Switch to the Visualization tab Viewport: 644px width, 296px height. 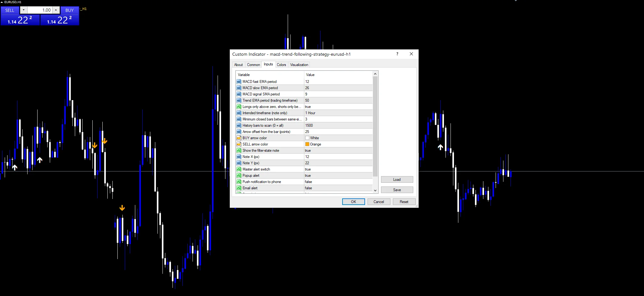pyautogui.click(x=299, y=65)
